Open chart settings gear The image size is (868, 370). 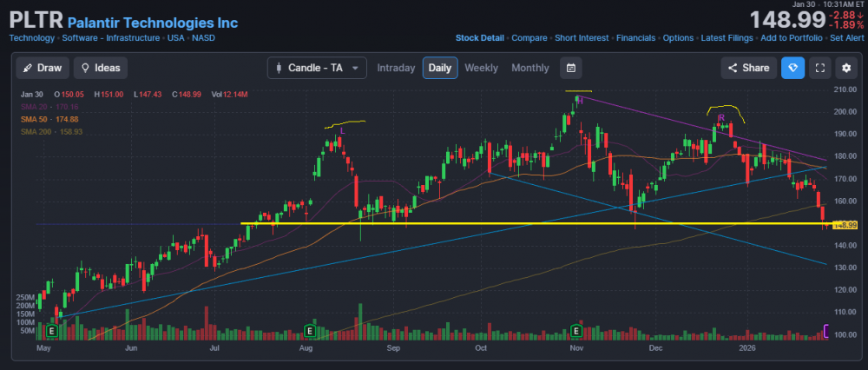click(846, 68)
